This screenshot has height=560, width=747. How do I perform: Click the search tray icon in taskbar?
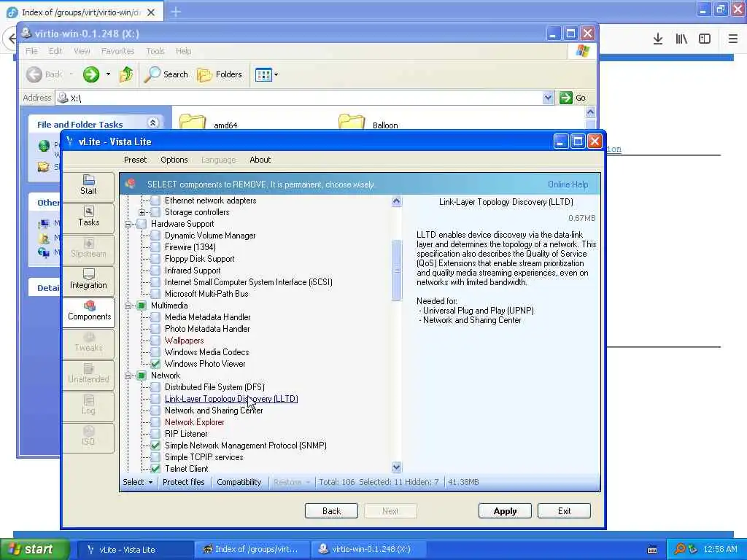click(679, 549)
